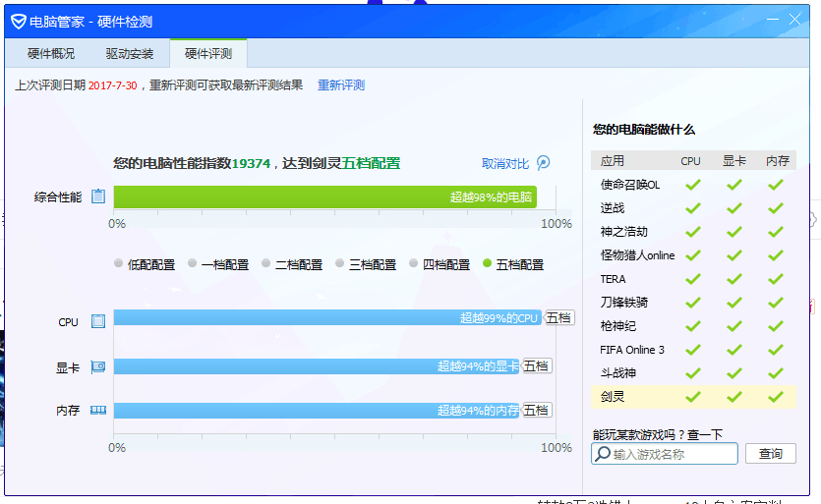Click the 取消对比 link
Image resolution: width=821 pixels, height=504 pixels.
pos(505,164)
